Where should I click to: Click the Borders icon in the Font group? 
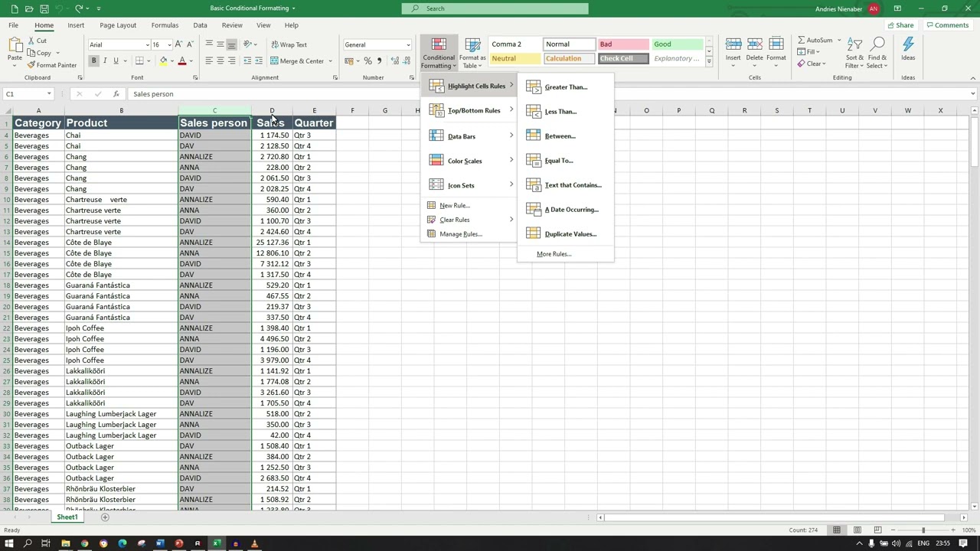pos(139,60)
